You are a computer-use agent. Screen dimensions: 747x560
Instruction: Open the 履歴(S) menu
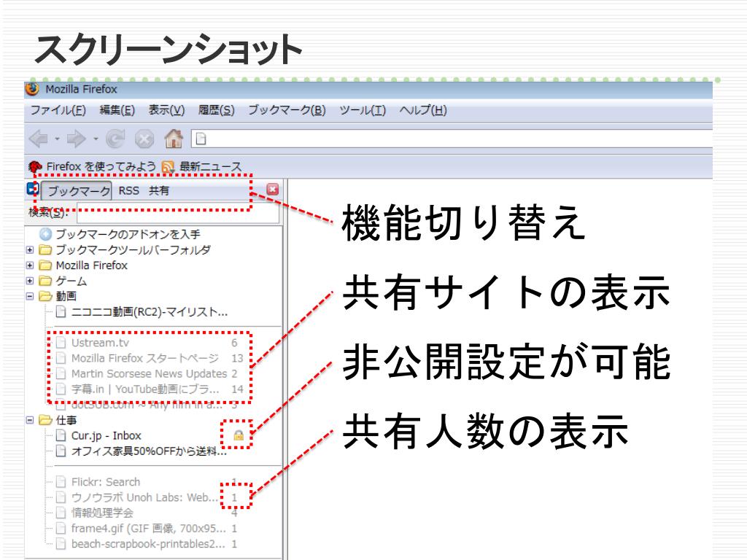pos(216,110)
